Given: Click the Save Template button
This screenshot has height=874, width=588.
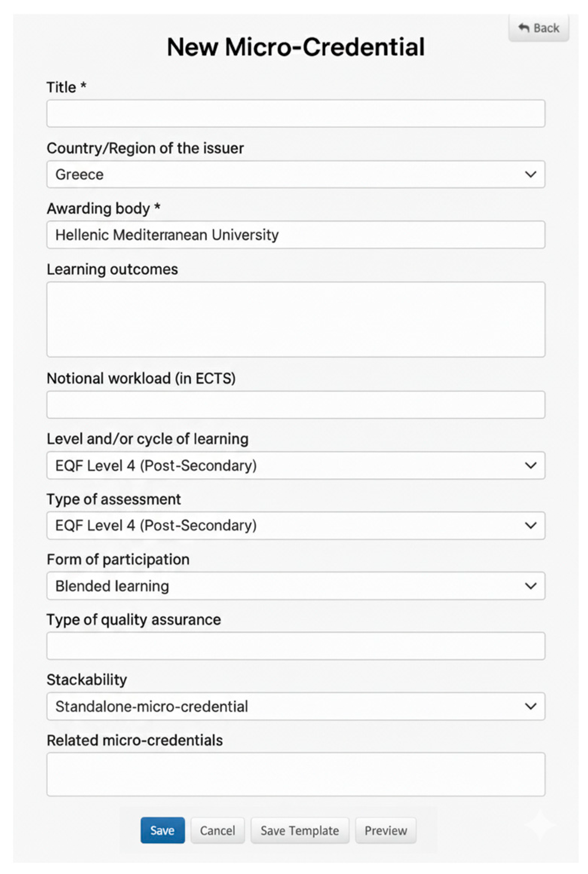Looking at the screenshot, I should coord(300,830).
